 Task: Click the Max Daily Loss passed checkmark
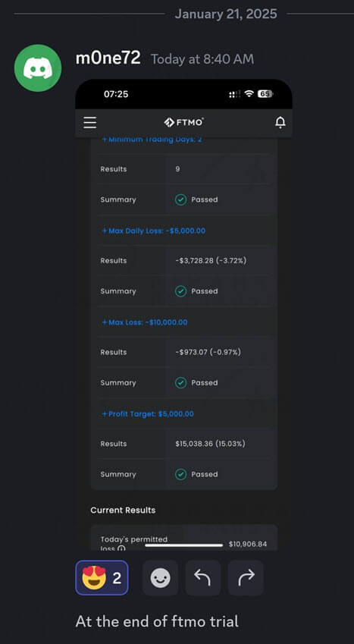click(180, 291)
